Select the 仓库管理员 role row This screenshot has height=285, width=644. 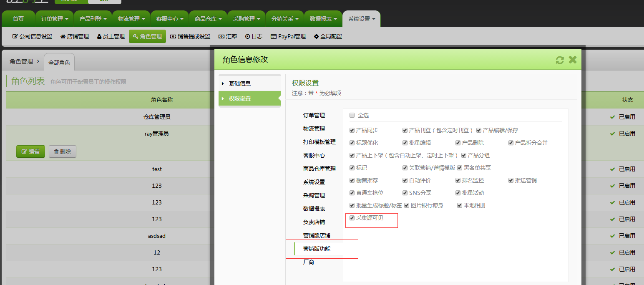(157, 117)
